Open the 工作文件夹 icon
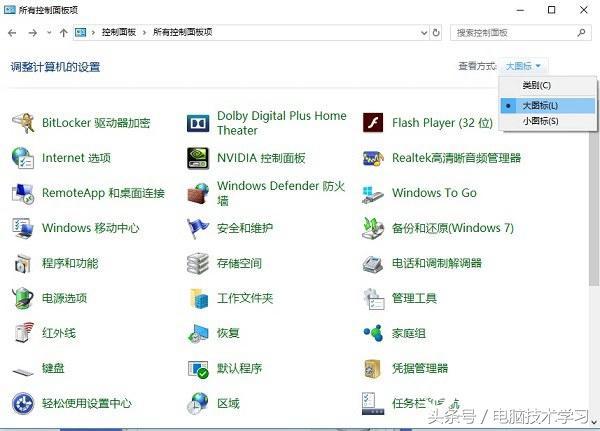 199,299
